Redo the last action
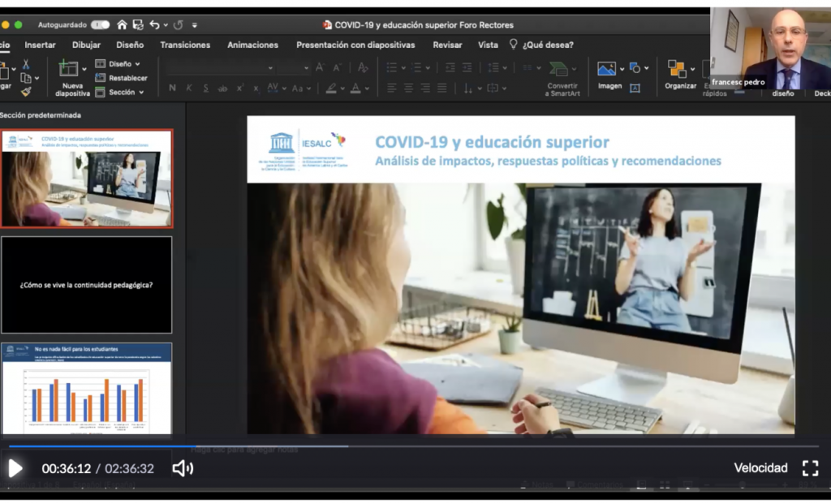831x504 pixels. 178,24
